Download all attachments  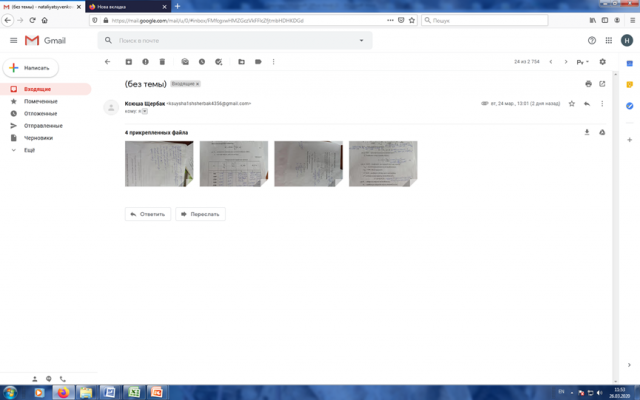(587, 132)
